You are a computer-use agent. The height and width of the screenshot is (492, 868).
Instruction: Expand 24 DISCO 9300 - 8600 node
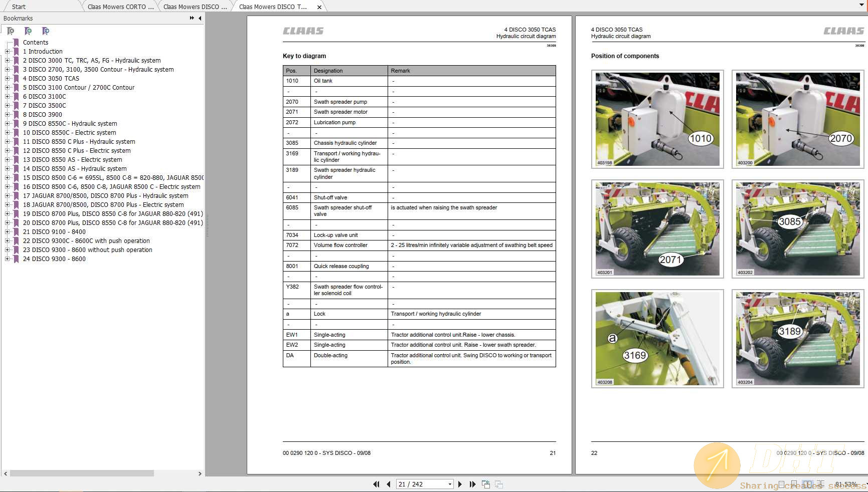point(7,259)
